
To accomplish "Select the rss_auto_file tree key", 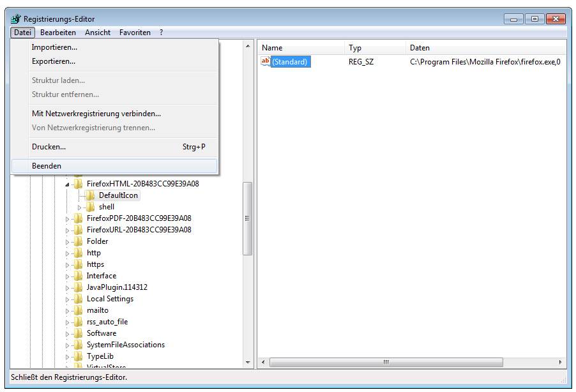I will (x=107, y=322).
